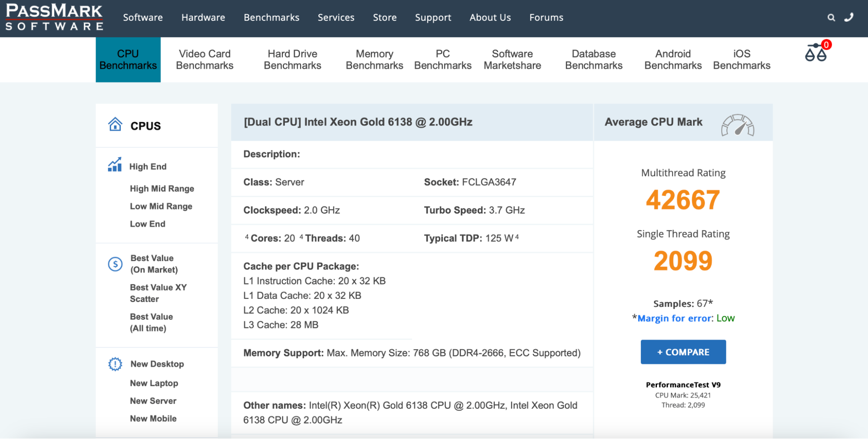Click the Memory Support line
The height and width of the screenshot is (439, 868).
click(x=412, y=353)
